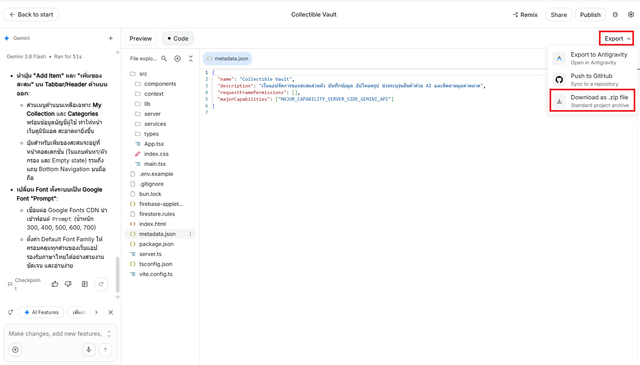Collapse all folders in file explorer
This screenshot has height=365, width=640.
click(191, 59)
